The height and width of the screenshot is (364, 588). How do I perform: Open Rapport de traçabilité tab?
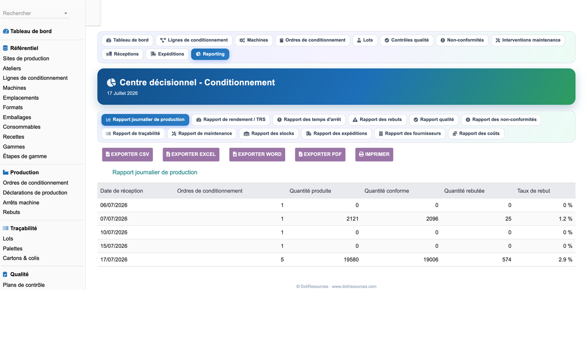tap(133, 133)
